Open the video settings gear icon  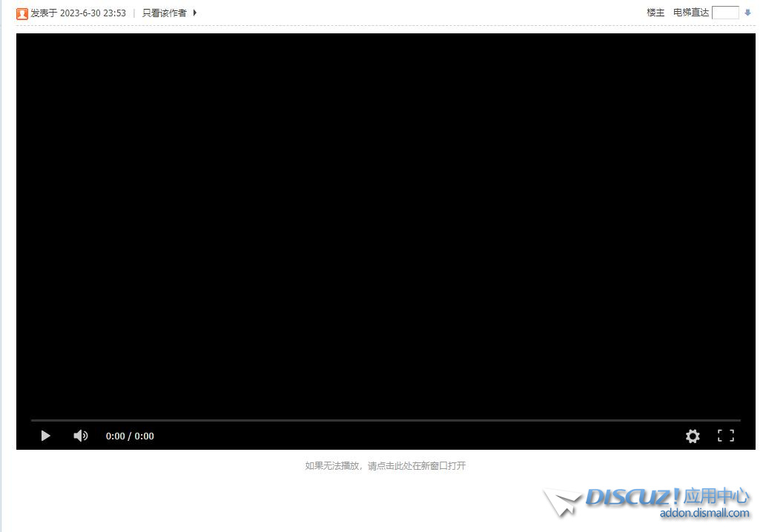pyautogui.click(x=692, y=436)
